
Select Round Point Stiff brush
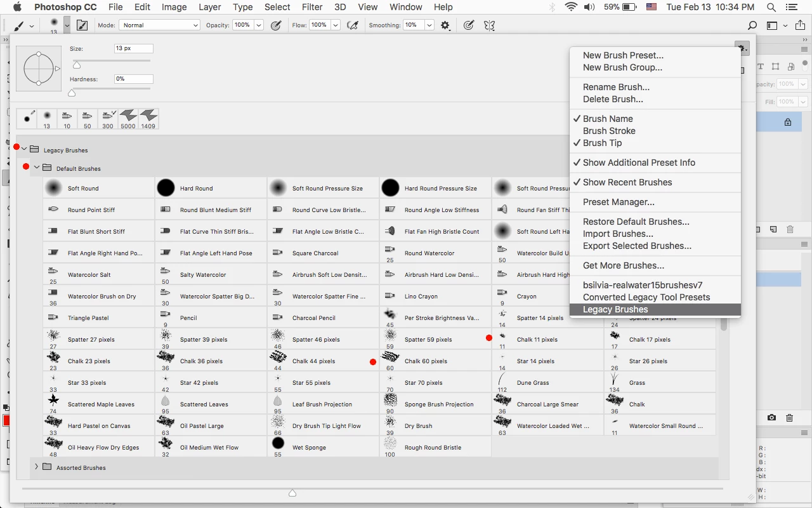[98, 210]
